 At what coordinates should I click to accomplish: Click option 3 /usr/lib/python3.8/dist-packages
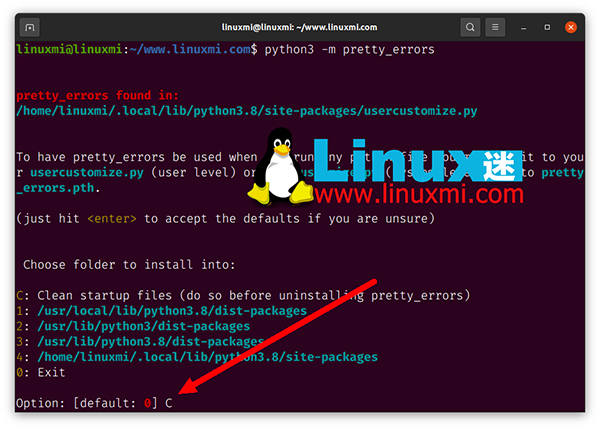[140, 341]
